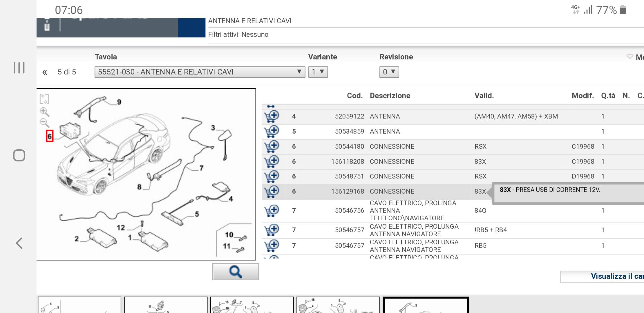
Task: Click add-to-cart icon for ANTENNA 52059122
Action: 271,116
